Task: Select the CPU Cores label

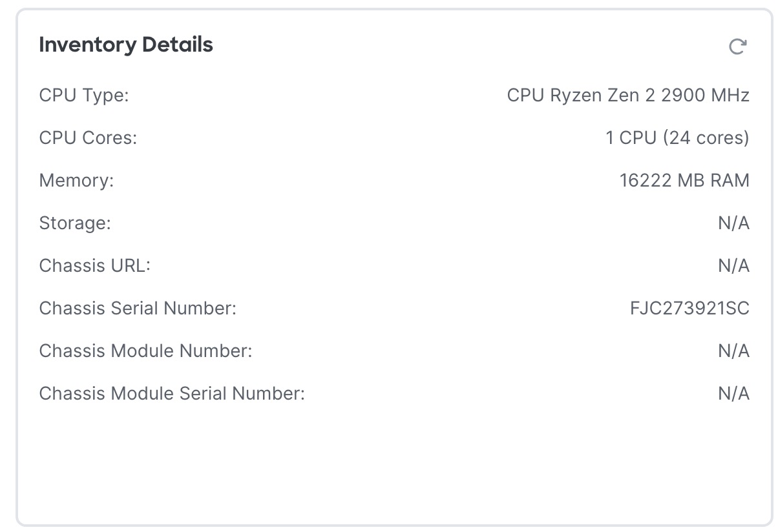Action: (88, 138)
